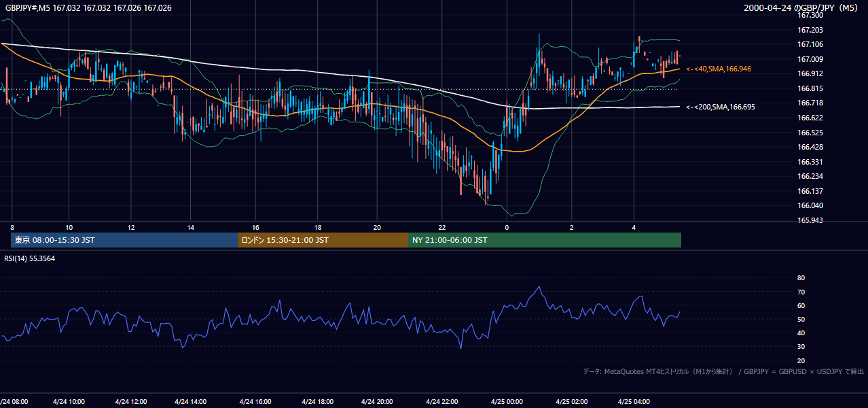This screenshot has height=408, width=868.
Task: Click the MetaQuotes MT4 data source note
Action: click(x=723, y=371)
